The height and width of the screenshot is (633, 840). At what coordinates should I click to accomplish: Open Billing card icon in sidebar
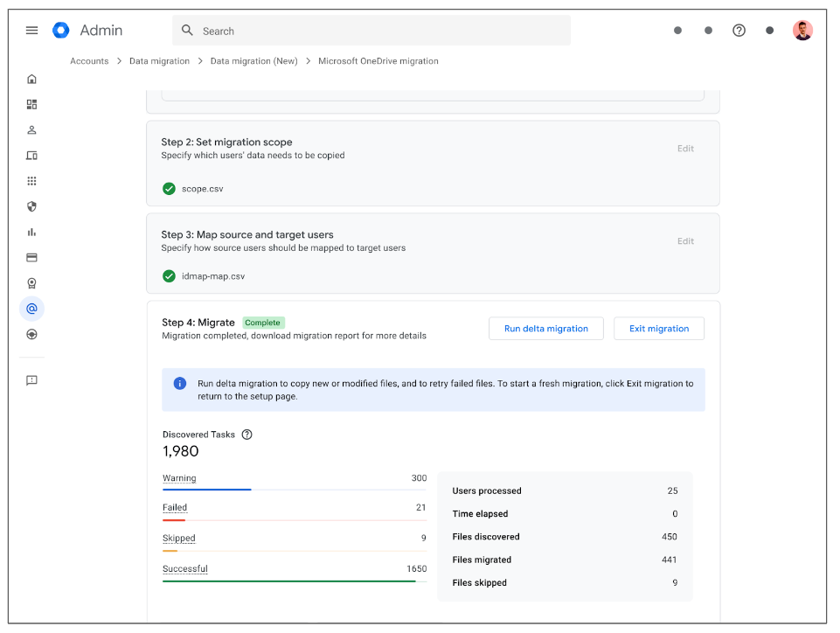point(31,258)
